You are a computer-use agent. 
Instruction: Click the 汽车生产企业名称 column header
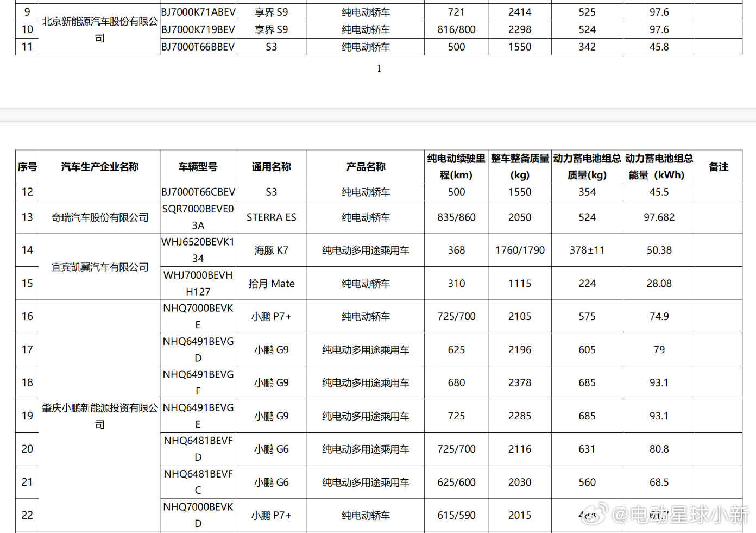click(99, 167)
